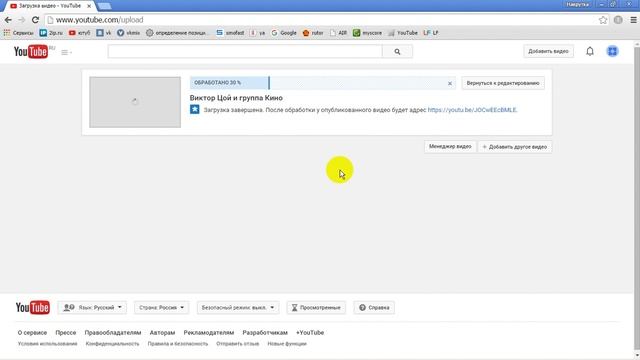Click the search magnifier button
The width and height of the screenshot is (640, 360).
click(x=397, y=52)
